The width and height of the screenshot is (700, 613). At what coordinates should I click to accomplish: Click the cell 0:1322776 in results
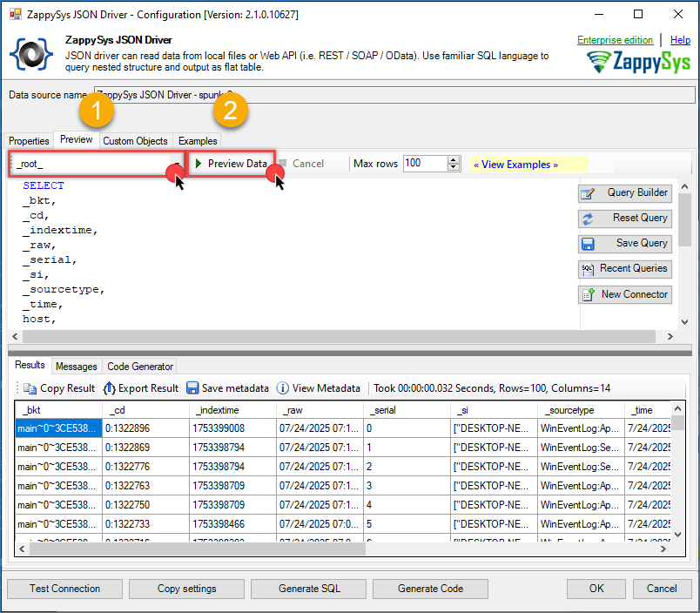[x=146, y=467]
